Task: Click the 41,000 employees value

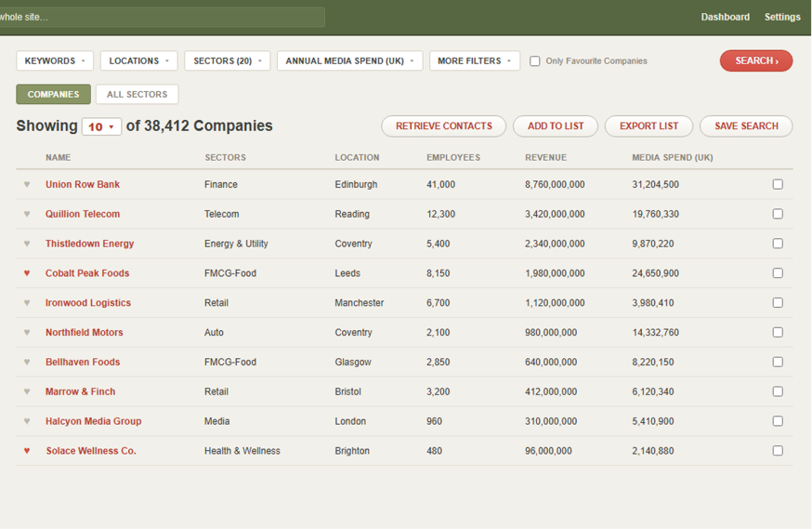Action: click(x=440, y=184)
